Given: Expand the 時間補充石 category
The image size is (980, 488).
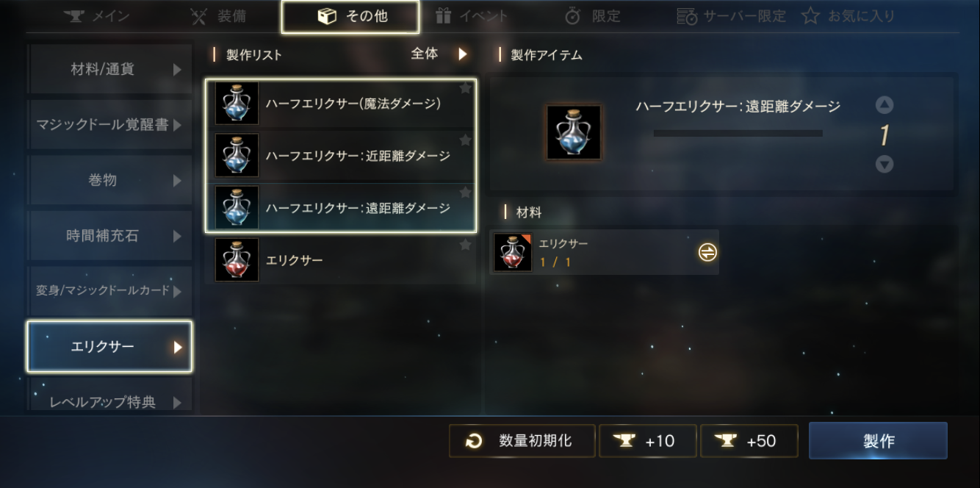Looking at the screenshot, I should pos(109,236).
